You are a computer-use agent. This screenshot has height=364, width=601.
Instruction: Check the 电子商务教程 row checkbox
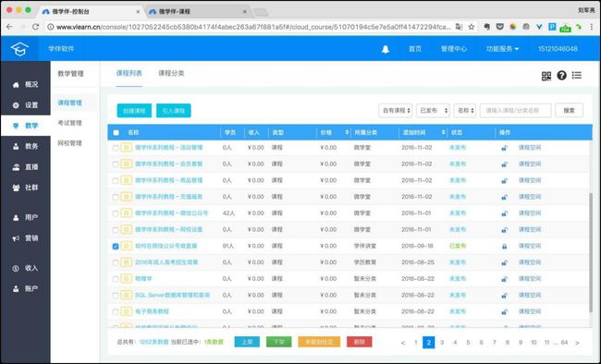tap(116, 312)
